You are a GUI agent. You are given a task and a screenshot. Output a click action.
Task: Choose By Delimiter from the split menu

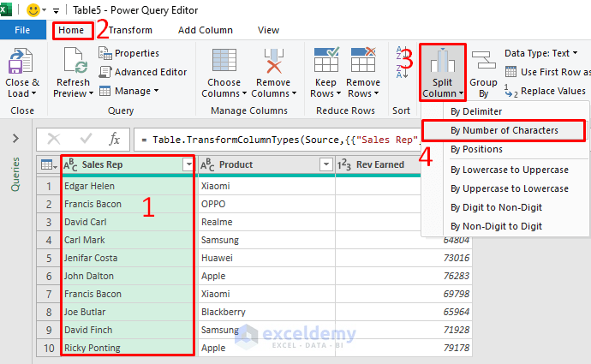point(504,111)
